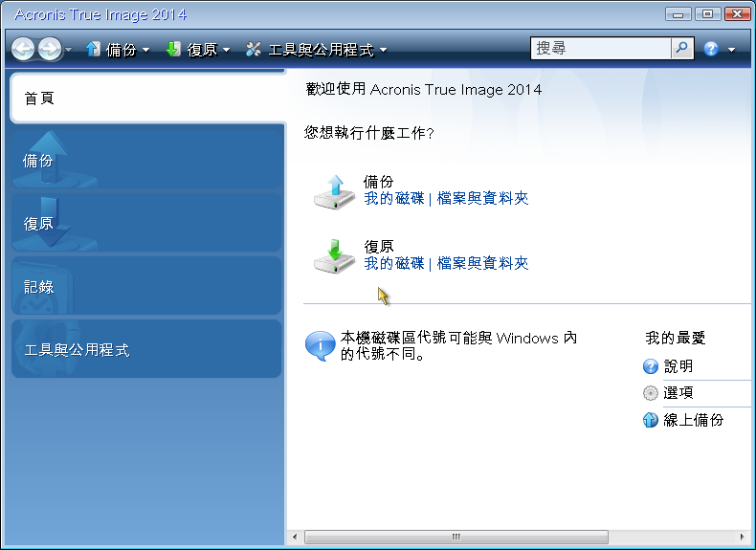Select the 復原 sidebar tab

point(146,223)
